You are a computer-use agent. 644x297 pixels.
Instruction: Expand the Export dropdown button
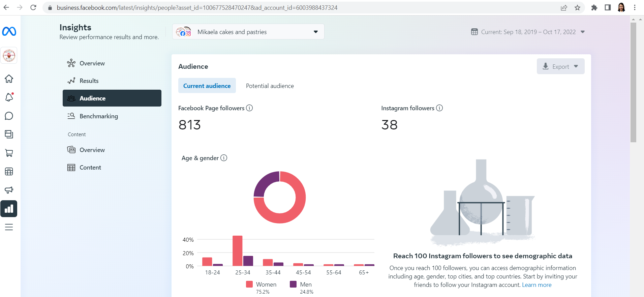pos(560,66)
